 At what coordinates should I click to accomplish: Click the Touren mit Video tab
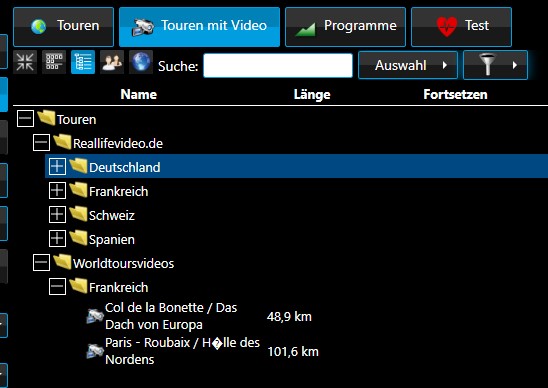[x=199, y=27]
